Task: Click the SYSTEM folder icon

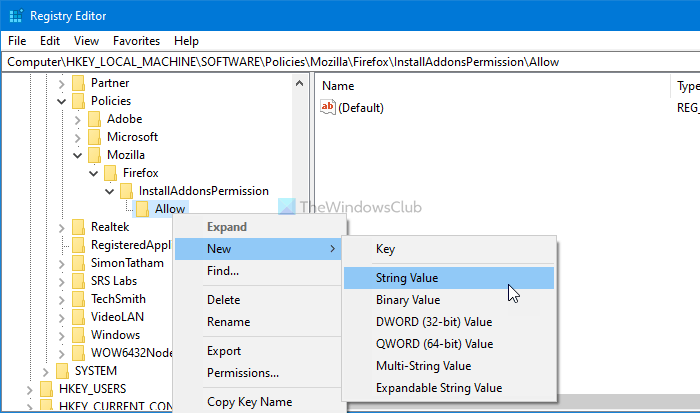Action: click(62, 371)
